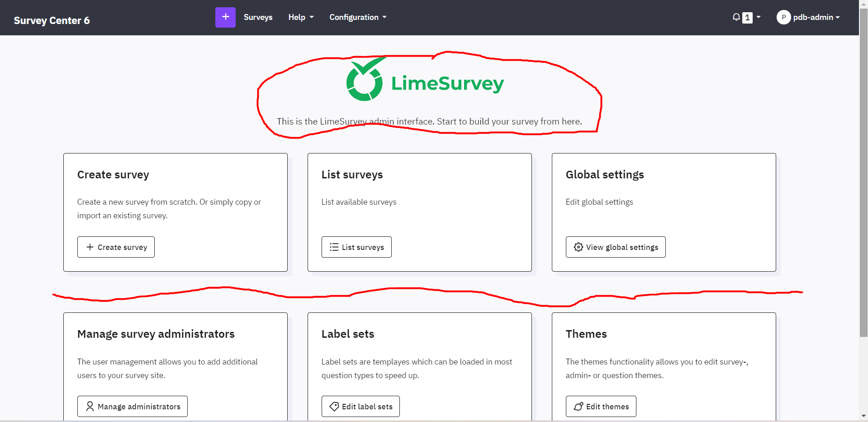Click the purple plus create button
Screen dimensions: 868x422
(225, 17)
